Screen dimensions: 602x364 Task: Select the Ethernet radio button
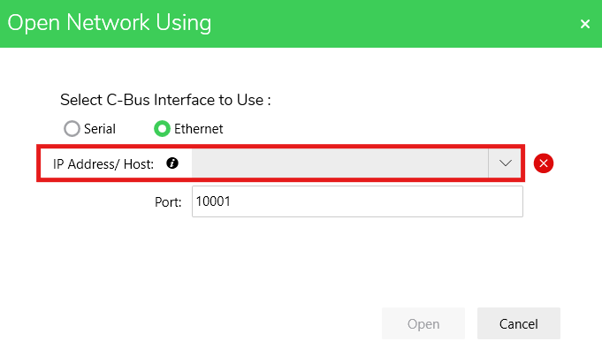[x=162, y=129]
